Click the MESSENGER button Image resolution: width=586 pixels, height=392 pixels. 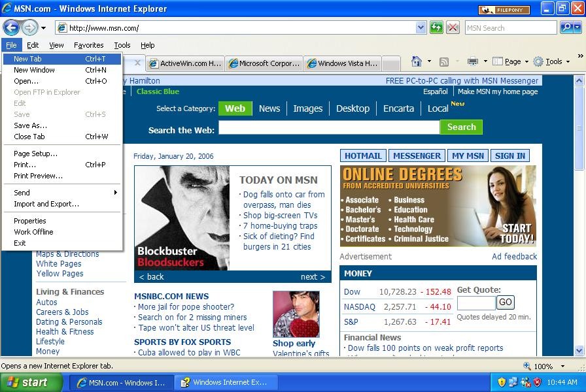pos(417,155)
